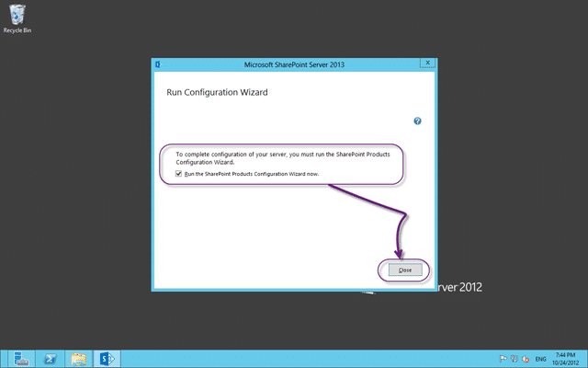Click the Action Center flag tray icon
Screen dimensions: 588x368
(x=503, y=359)
